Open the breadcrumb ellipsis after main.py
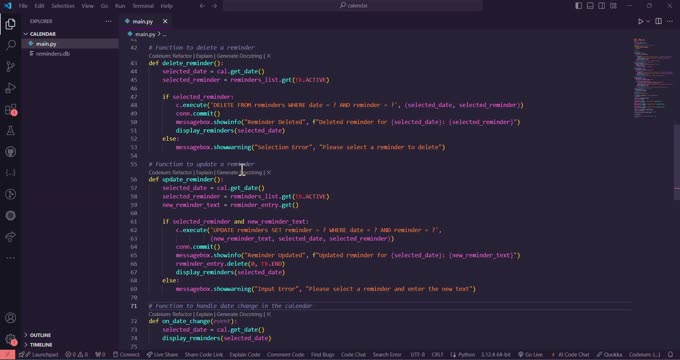Image resolution: width=680 pixels, height=360 pixels. [164, 34]
